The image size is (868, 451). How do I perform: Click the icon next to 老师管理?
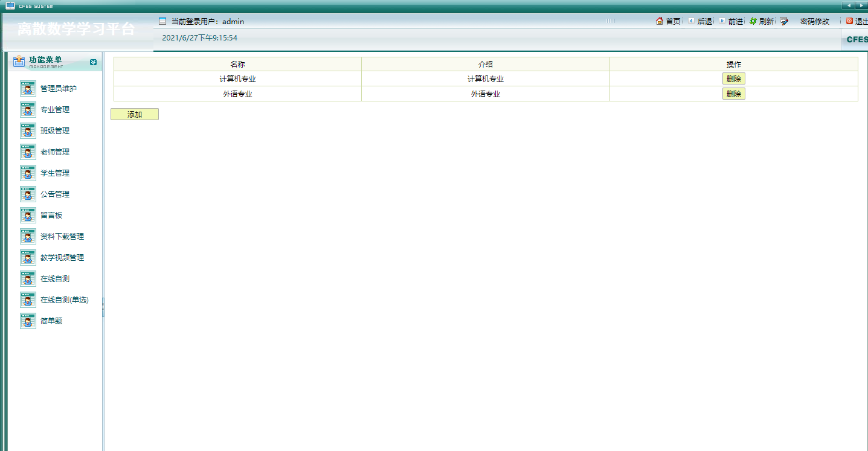(28, 152)
